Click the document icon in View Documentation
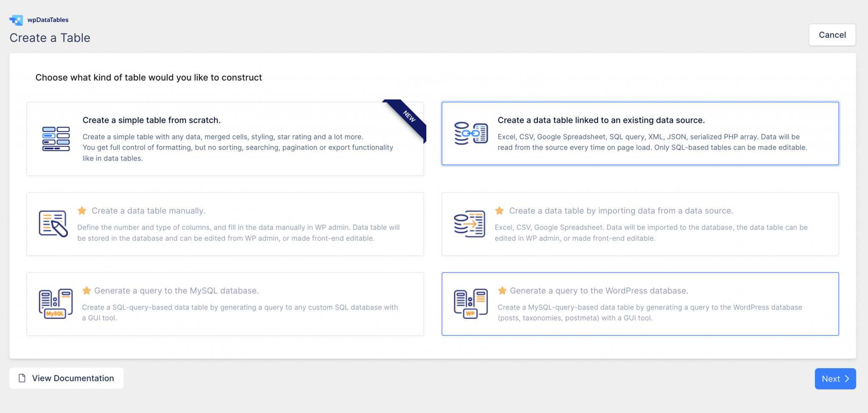868x413 pixels. tap(22, 378)
